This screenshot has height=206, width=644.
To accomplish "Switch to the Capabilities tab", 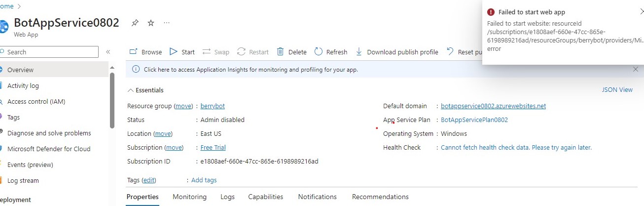I will pyautogui.click(x=266, y=197).
